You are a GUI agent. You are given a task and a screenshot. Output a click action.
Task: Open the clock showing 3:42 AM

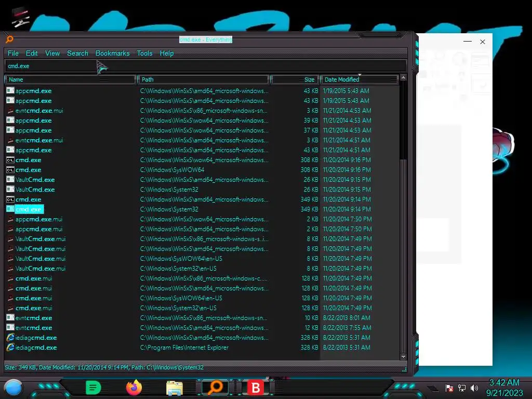click(504, 388)
